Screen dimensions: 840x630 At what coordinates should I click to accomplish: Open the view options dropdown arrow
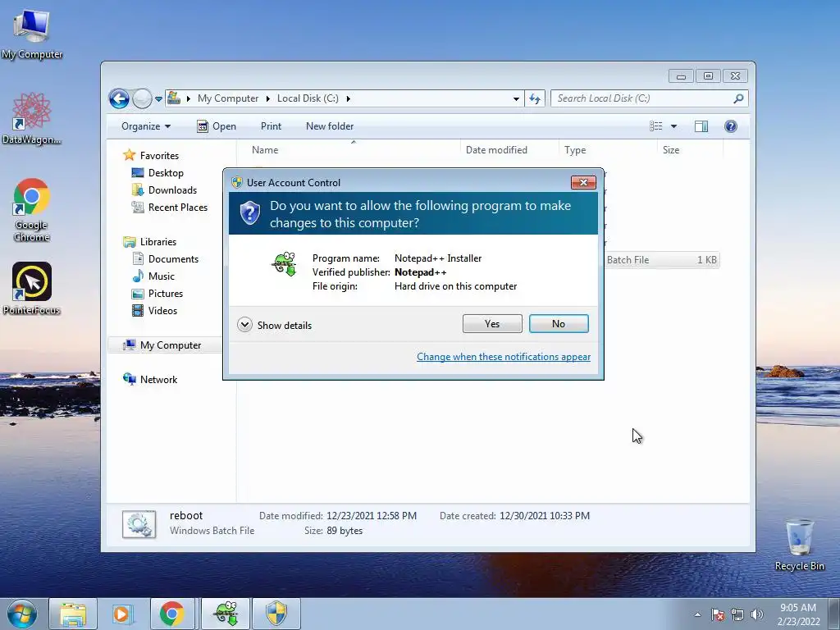click(x=674, y=126)
